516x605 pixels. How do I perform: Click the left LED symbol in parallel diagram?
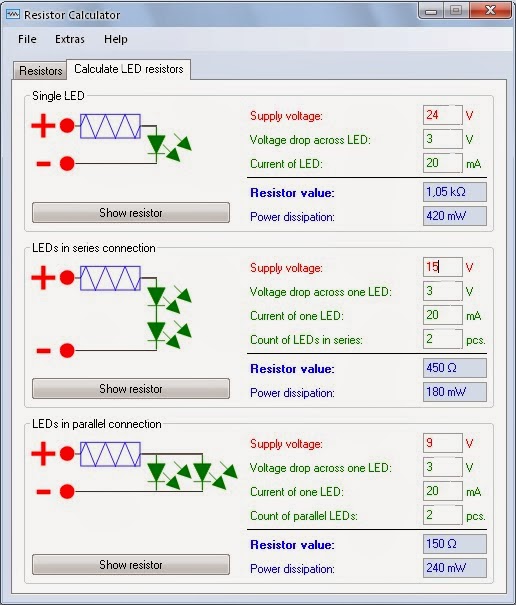[x=157, y=472]
